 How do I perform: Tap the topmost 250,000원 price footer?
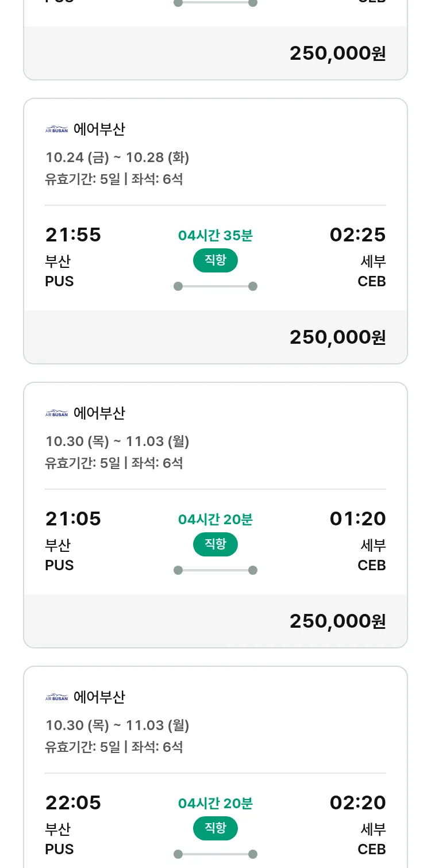click(x=337, y=53)
